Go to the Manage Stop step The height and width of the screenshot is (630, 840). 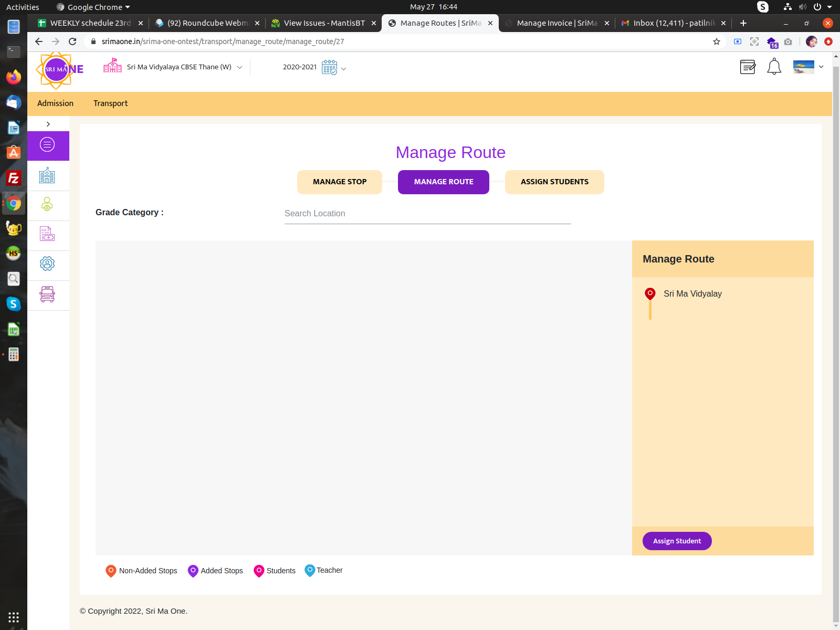340,182
